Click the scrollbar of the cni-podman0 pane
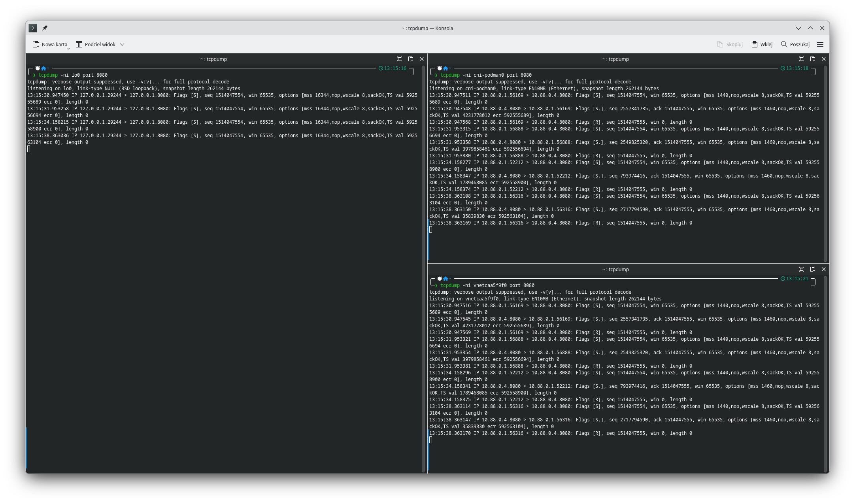Screen dimensions: 855x504 point(825,164)
